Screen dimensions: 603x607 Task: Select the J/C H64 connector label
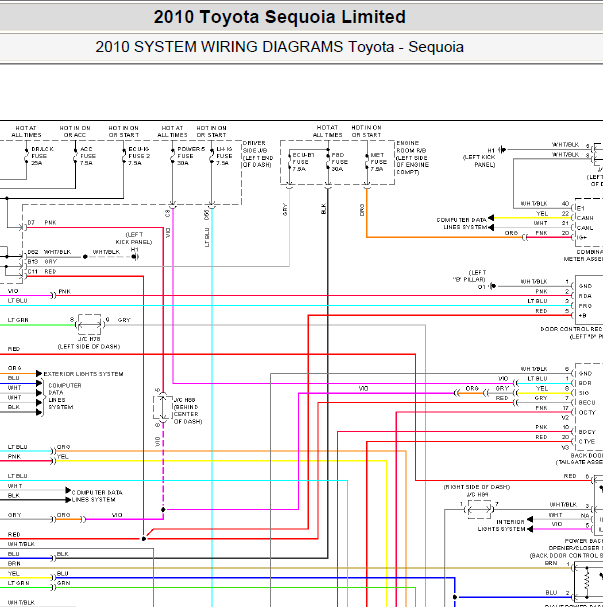click(477, 494)
